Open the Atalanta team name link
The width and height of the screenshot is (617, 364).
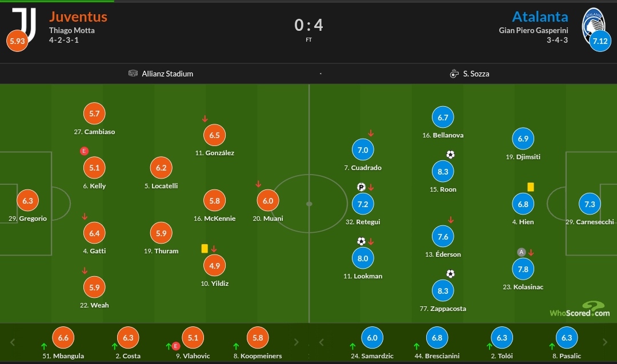pyautogui.click(x=540, y=17)
